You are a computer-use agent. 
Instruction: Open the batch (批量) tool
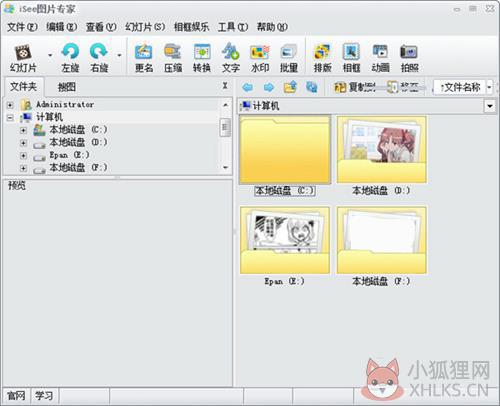[289, 58]
